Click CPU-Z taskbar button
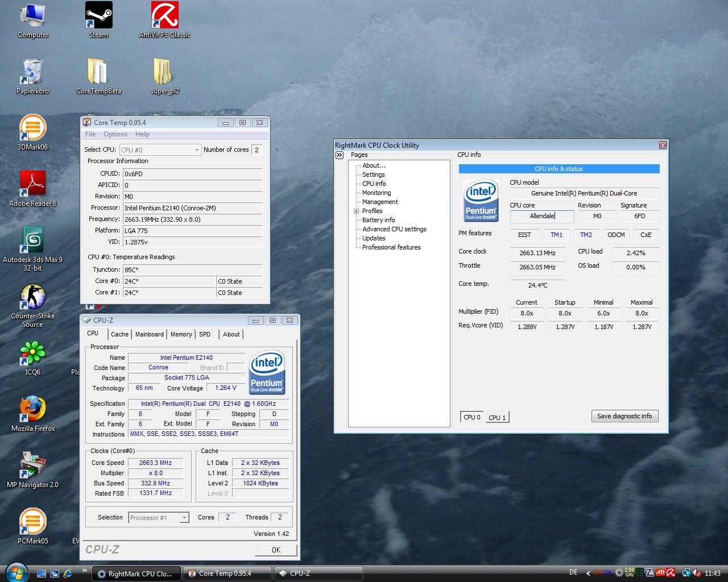Screen dimensions: 728x582 point(318,573)
